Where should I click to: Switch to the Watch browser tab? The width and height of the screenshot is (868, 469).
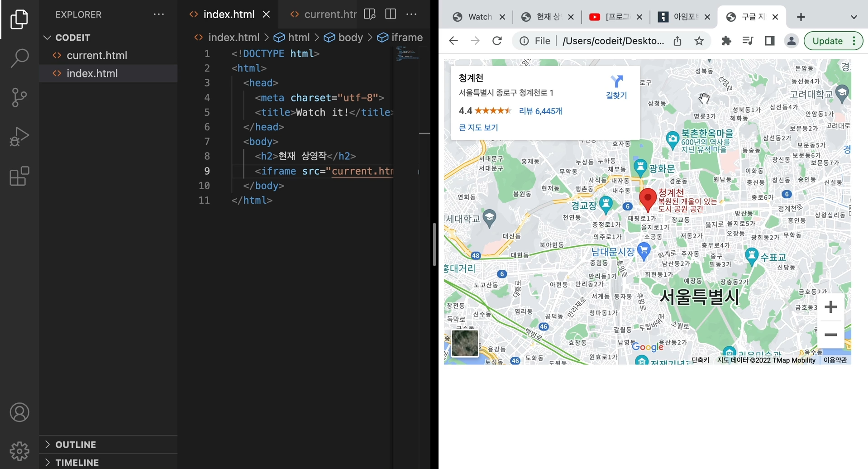coord(478,17)
